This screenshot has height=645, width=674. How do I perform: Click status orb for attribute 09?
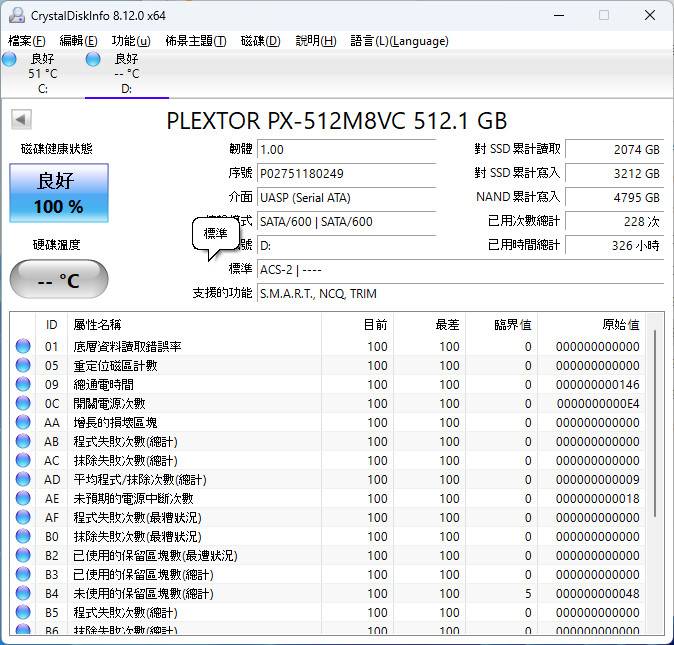tap(23, 384)
